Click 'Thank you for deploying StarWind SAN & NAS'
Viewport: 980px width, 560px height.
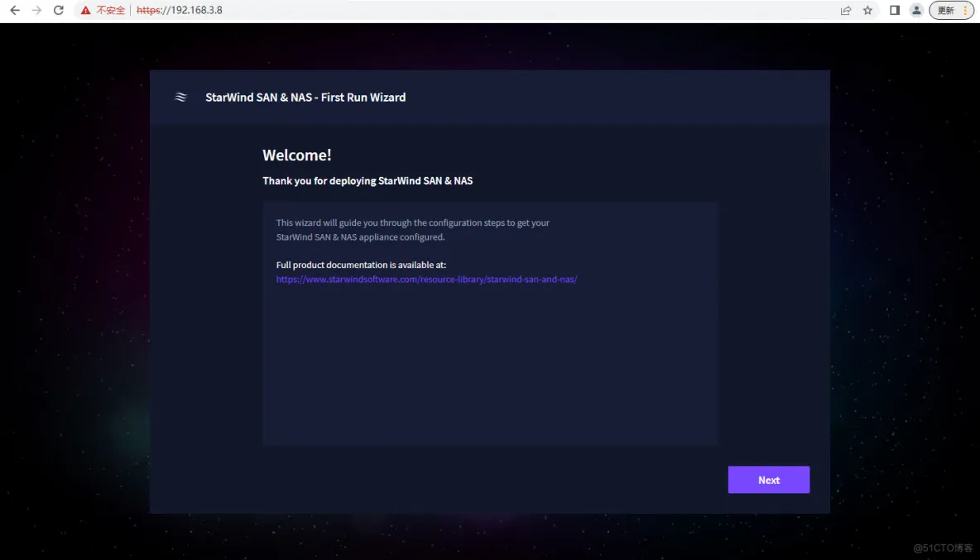pos(367,181)
